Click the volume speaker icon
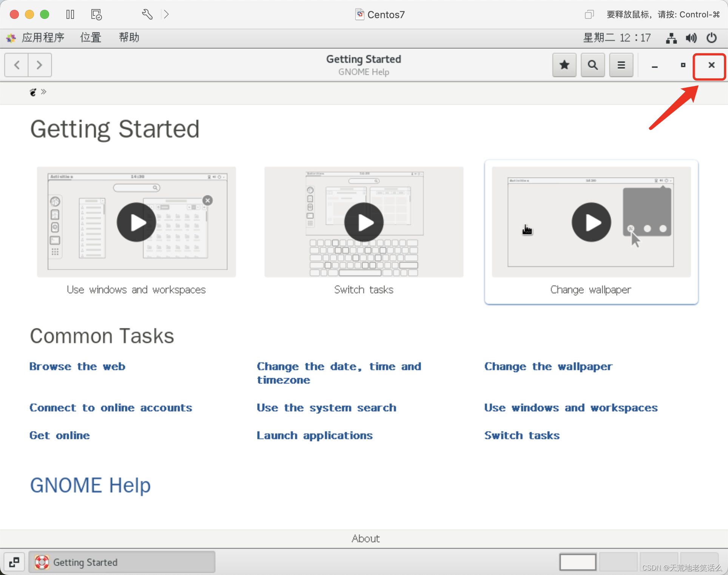The image size is (728, 575). 691,38
